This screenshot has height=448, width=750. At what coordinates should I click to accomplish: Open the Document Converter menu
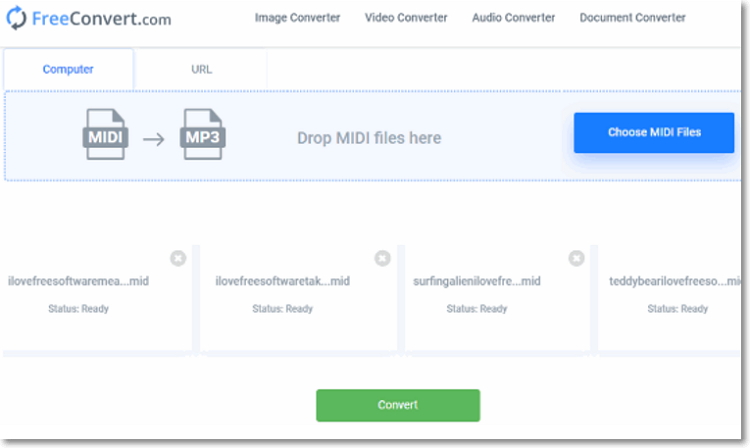tap(632, 18)
